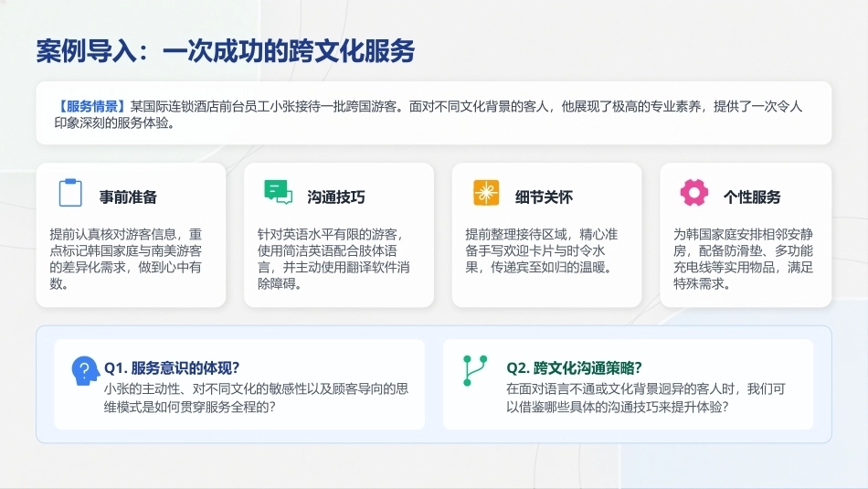Click the Q2. 跨文化沟通策略? heading
The width and height of the screenshot is (868, 489).
[574, 367]
